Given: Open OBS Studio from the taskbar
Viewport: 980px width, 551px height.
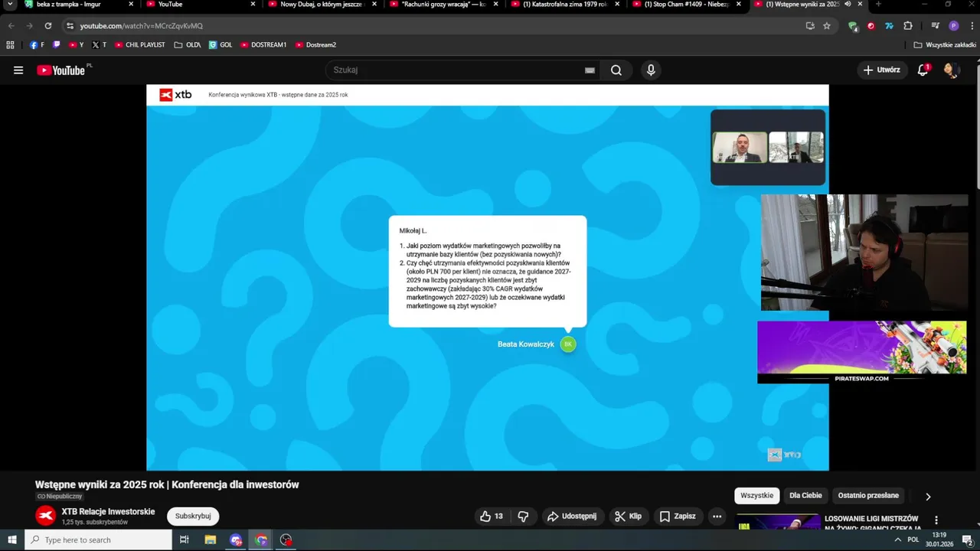Looking at the screenshot, I should click(x=286, y=540).
